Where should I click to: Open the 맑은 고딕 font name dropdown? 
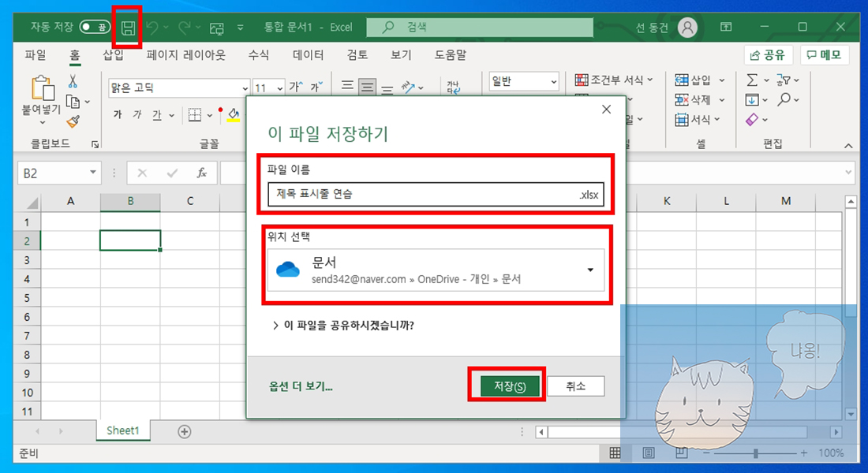pyautogui.click(x=245, y=88)
